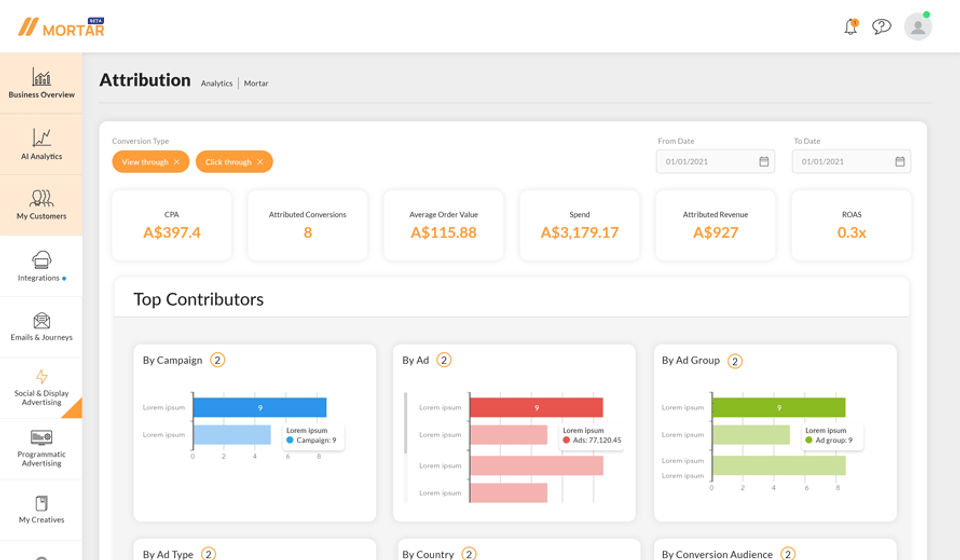Click the dark red By Ad bar
This screenshot has width=960, height=560.
(536, 408)
